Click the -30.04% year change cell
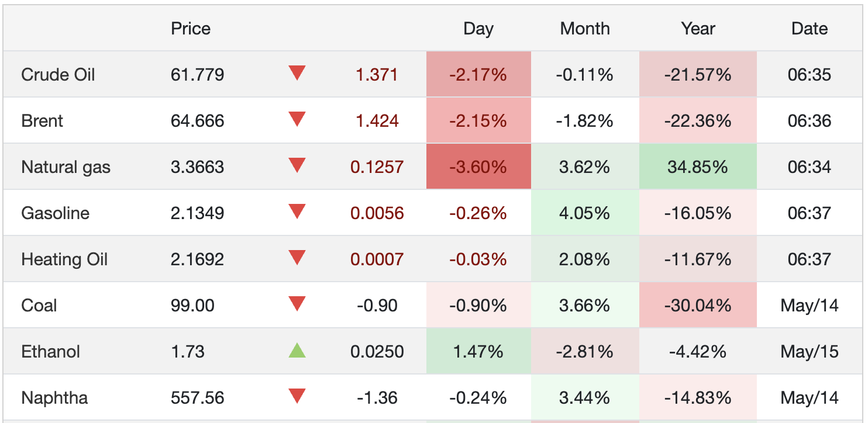Viewport: 868px width, 423px height. click(x=698, y=305)
